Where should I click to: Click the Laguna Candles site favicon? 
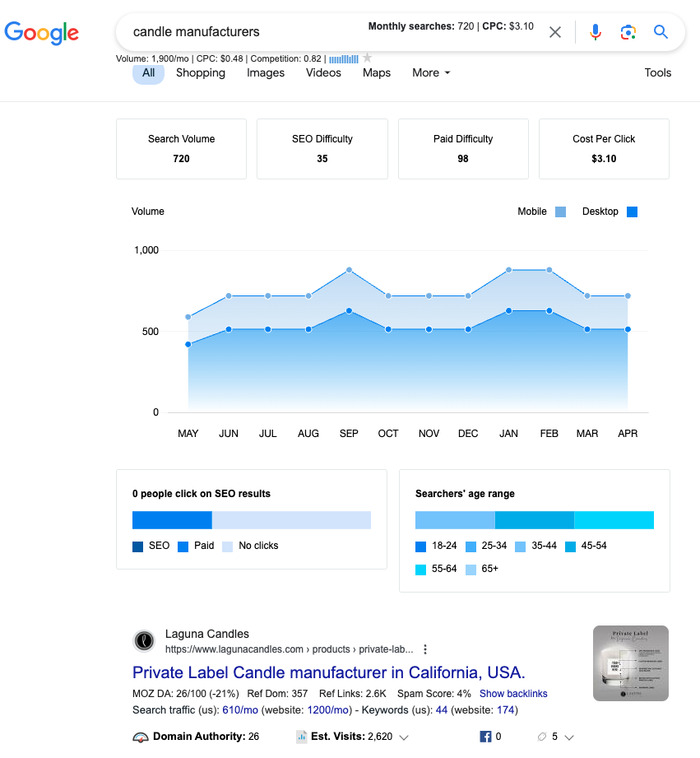(x=143, y=641)
